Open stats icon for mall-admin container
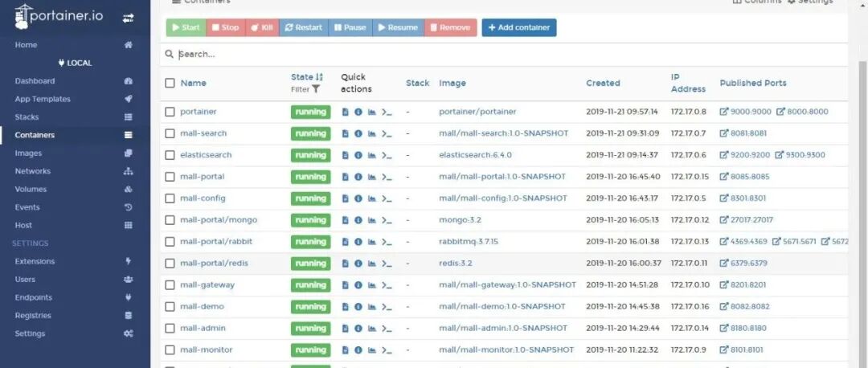 point(372,328)
